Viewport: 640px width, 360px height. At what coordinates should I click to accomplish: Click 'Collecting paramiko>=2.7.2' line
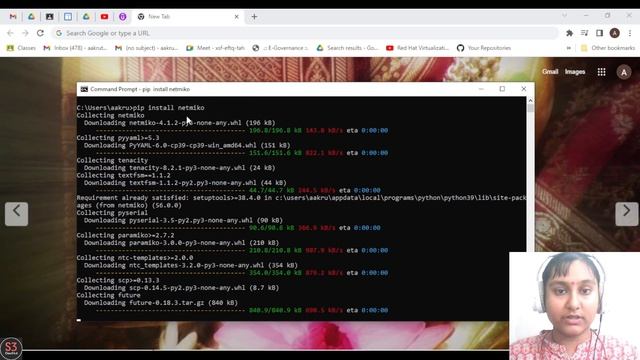[x=125, y=236]
